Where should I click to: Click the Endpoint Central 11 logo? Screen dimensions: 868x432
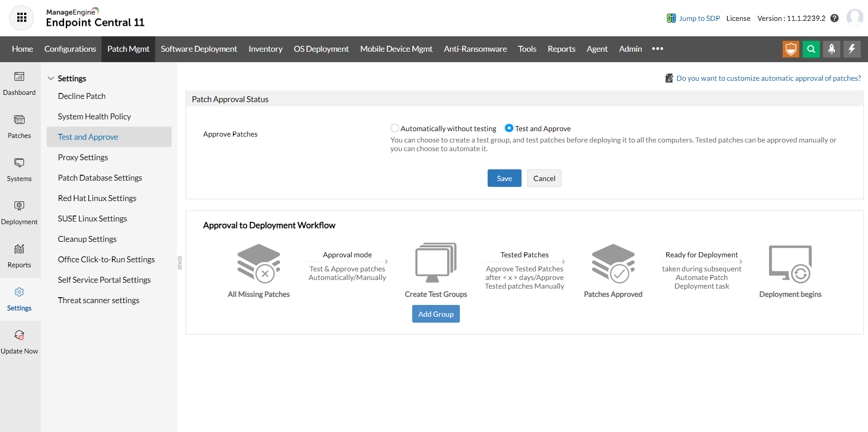click(x=95, y=18)
